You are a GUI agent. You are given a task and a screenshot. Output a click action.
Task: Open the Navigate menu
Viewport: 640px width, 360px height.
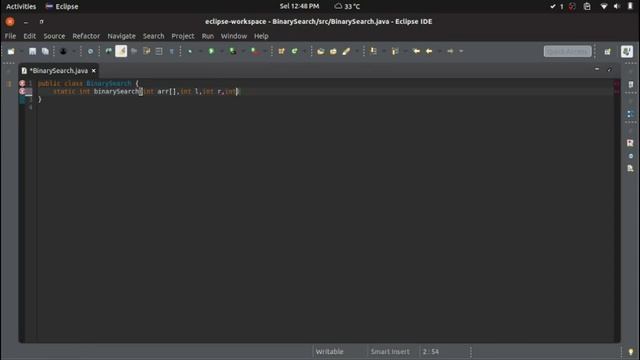pos(121,36)
